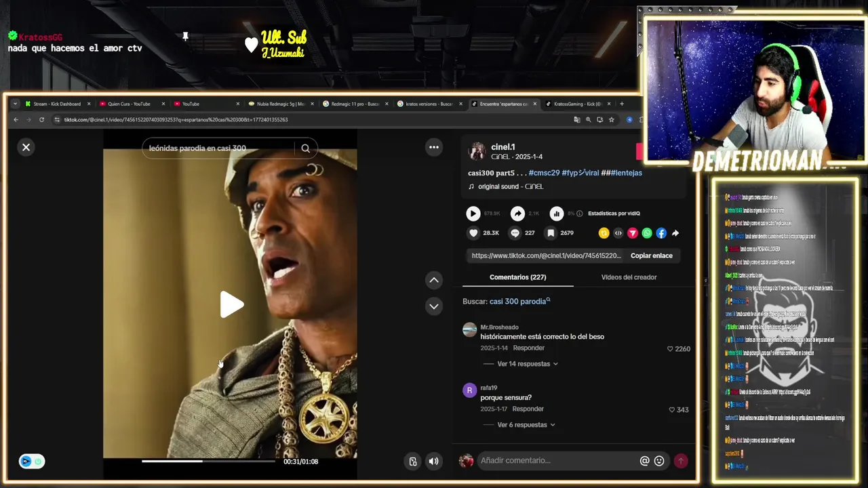The height and width of the screenshot is (488, 868).
Task: Share via the WhatsApp icon
Action: [647, 233]
